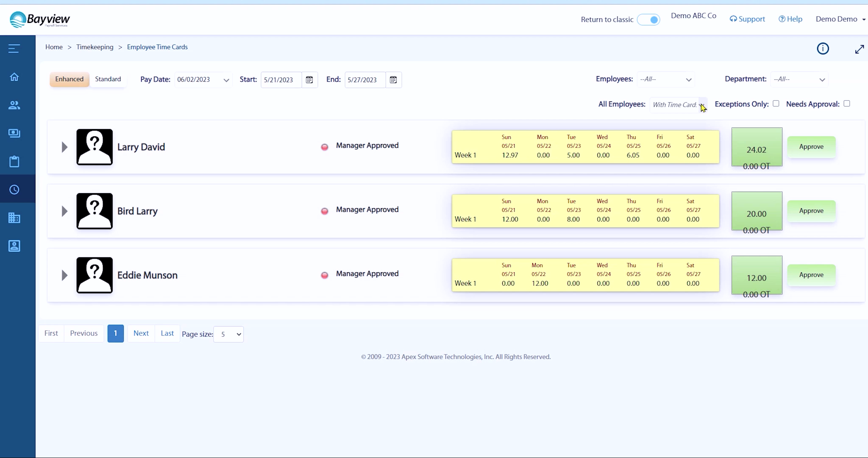Click Timekeeping in the breadcrumb
The width and height of the screenshot is (868, 458).
pos(95,47)
